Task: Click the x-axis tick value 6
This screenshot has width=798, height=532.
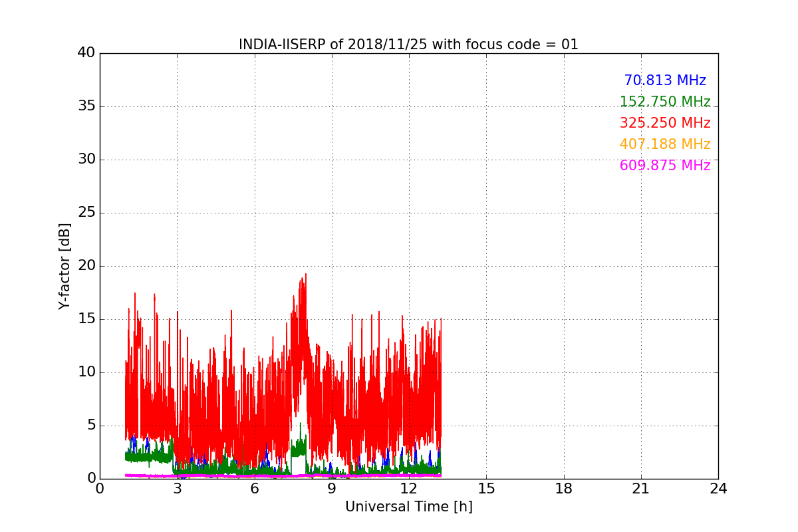Action: point(254,489)
